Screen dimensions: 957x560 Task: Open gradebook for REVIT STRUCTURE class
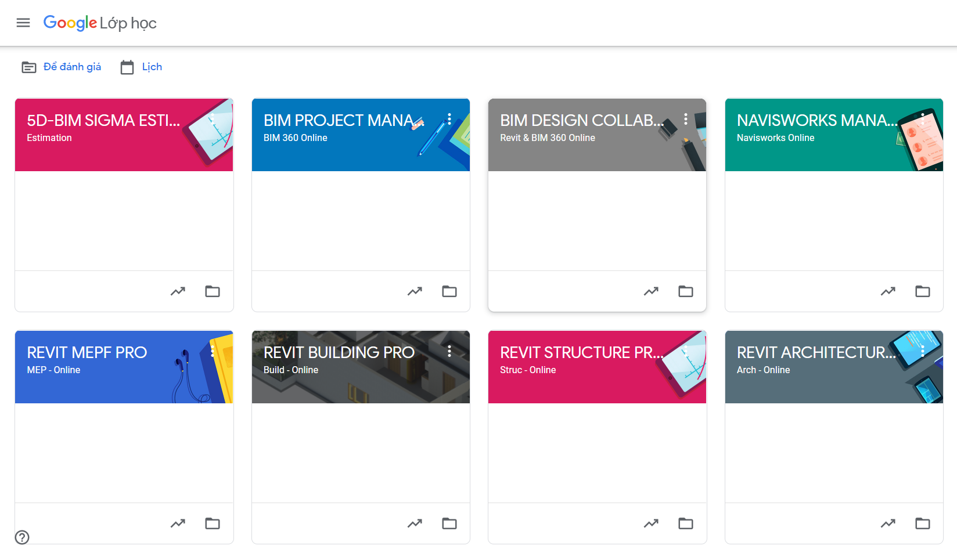pos(651,523)
